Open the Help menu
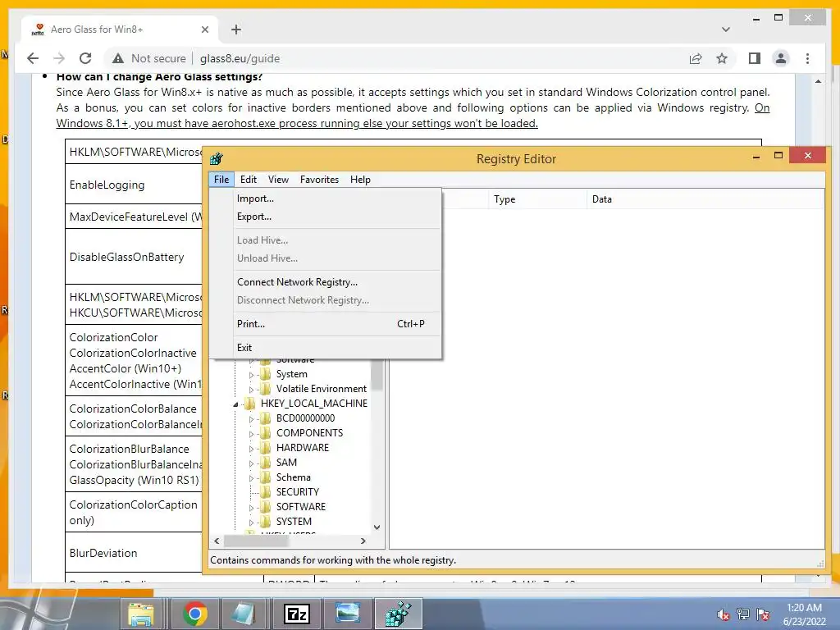This screenshot has height=630, width=840. click(x=360, y=180)
